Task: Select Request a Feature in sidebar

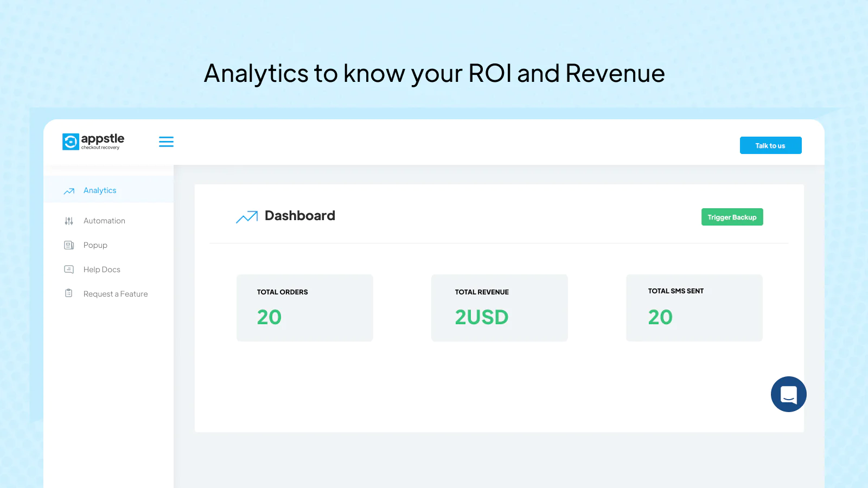Action: 116,294
